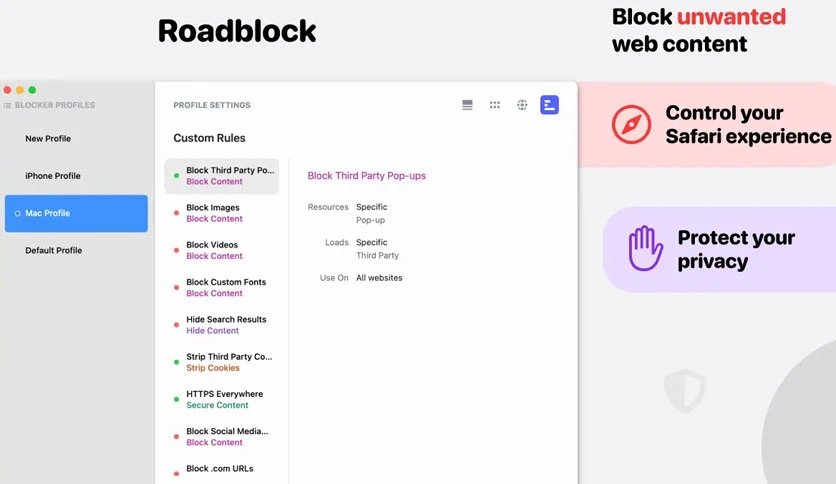The height and width of the screenshot is (484, 836).
Task: Click the PROFILE SETTINGS header label
Action: pos(212,105)
